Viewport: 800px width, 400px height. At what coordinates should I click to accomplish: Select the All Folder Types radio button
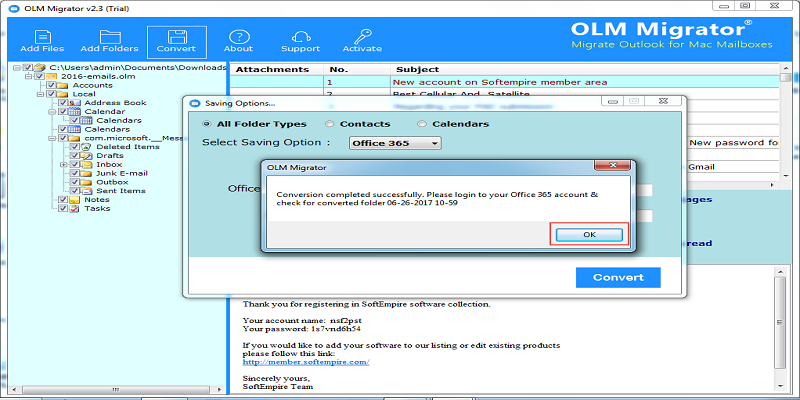tap(207, 124)
